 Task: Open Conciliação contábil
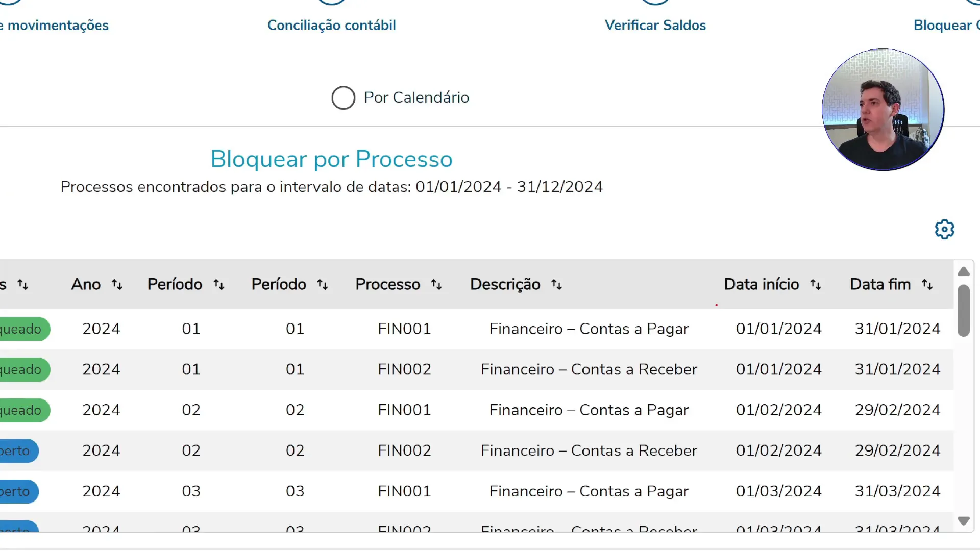[331, 24]
